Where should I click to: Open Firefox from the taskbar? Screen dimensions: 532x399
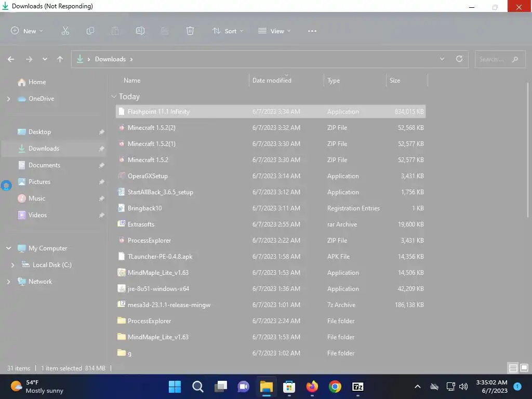tap(312, 387)
